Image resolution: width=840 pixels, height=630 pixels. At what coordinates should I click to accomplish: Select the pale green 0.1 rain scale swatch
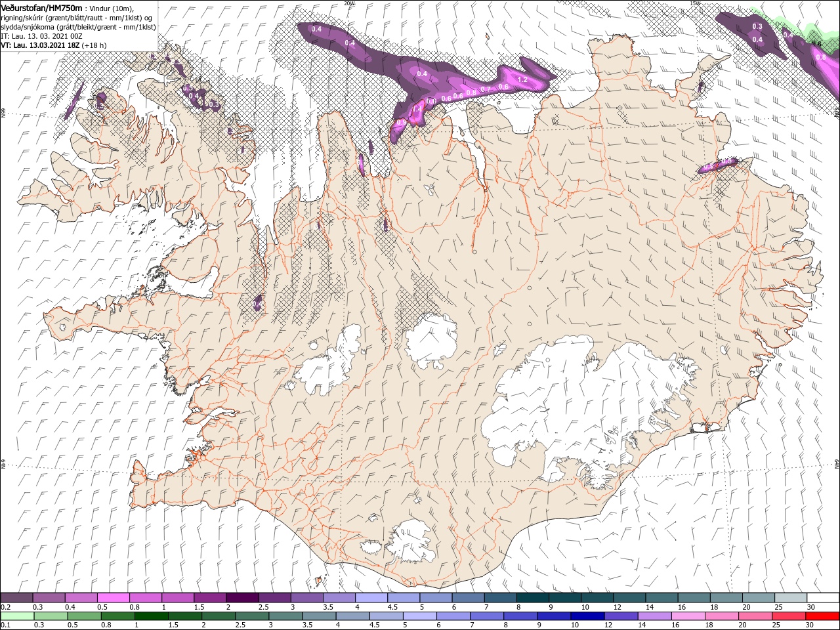click(17, 616)
